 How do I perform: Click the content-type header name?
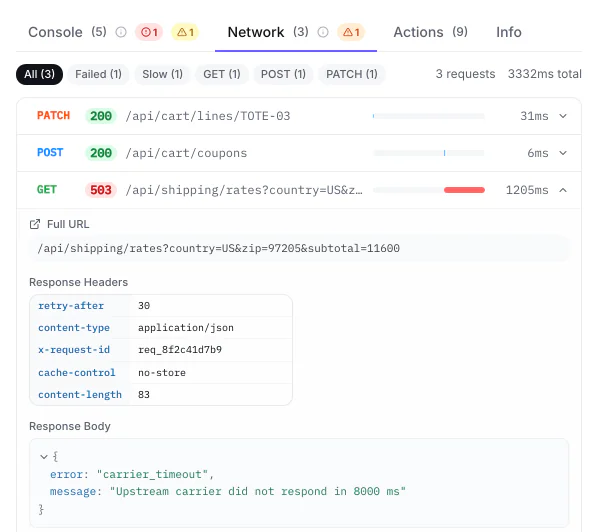coord(74,328)
